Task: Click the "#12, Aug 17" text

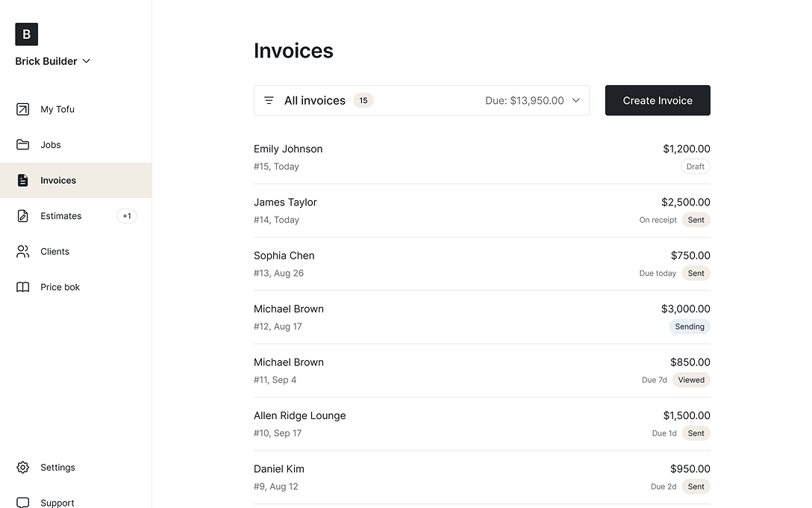Action: point(278,326)
